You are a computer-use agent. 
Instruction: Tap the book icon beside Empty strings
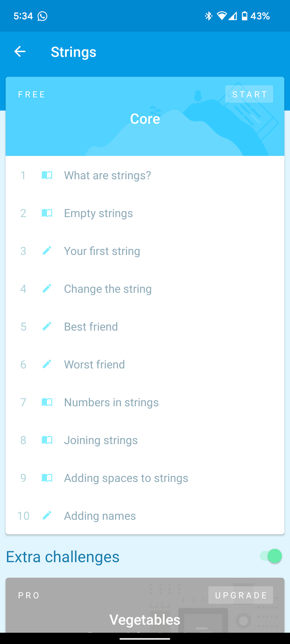tap(47, 213)
